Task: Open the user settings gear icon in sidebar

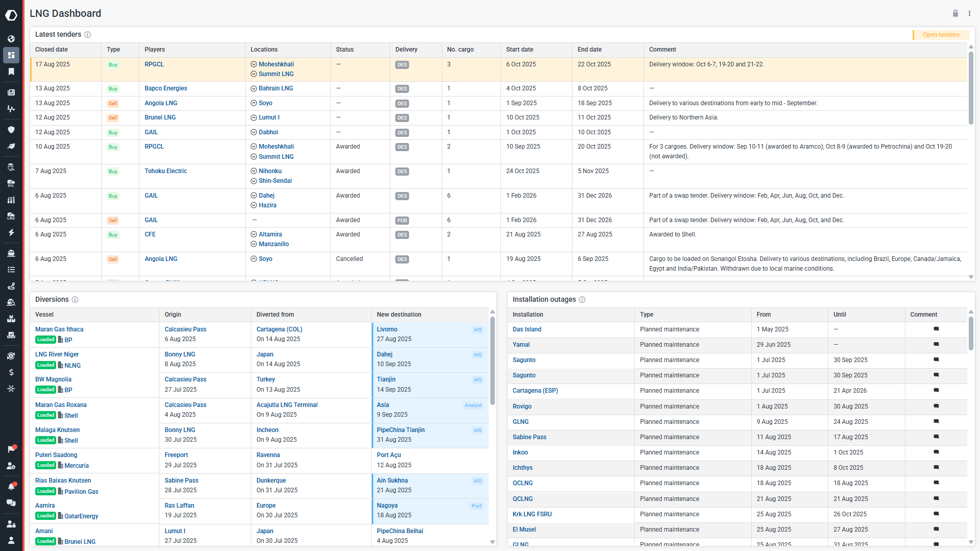Action: coord(11,466)
